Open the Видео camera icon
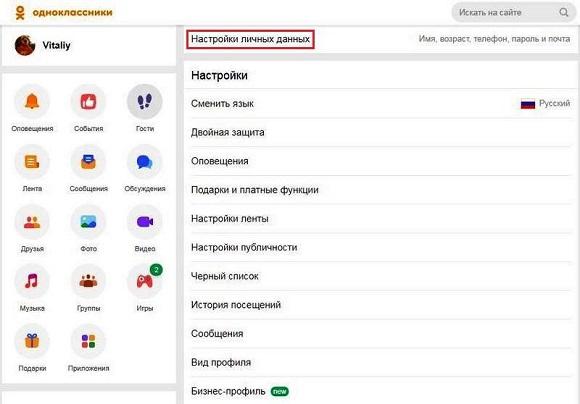 pyautogui.click(x=145, y=222)
